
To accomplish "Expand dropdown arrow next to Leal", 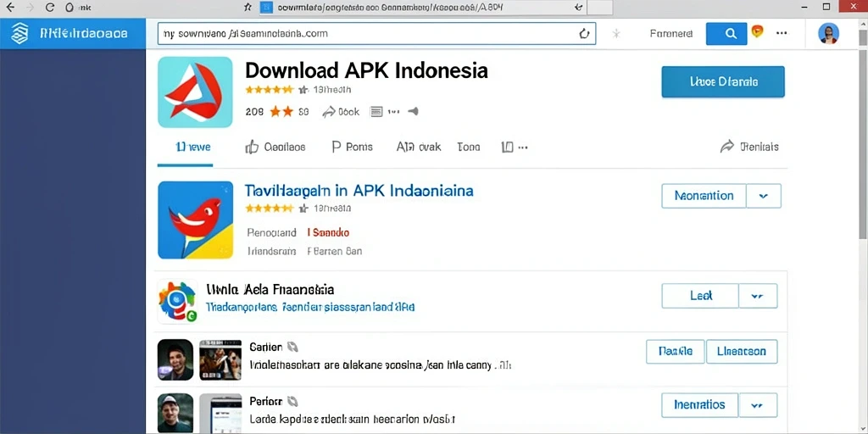I will tap(758, 296).
